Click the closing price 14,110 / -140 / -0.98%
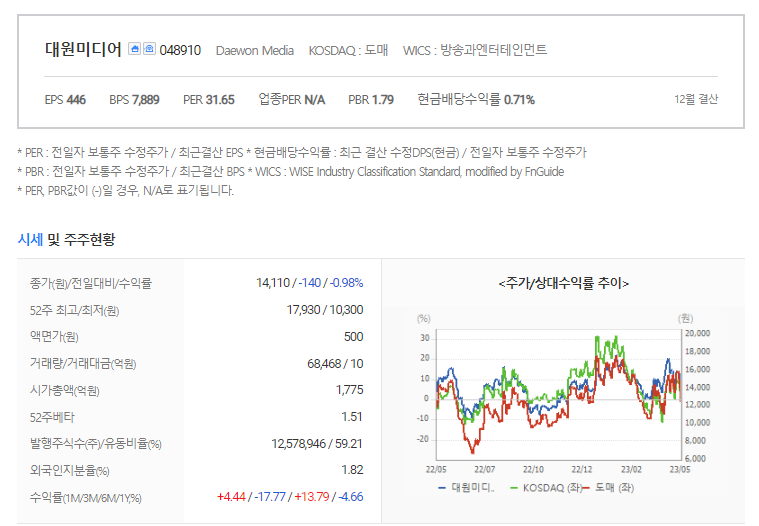Viewport: 759px width, 526px height. coord(310,283)
